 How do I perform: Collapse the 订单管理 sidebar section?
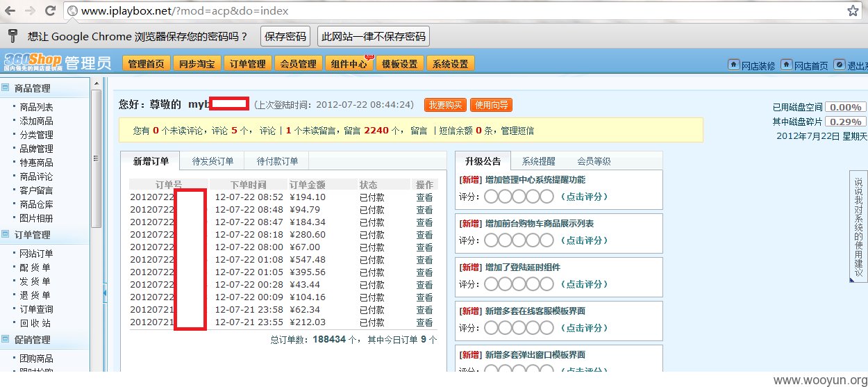pyautogui.click(x=6, y=234)
